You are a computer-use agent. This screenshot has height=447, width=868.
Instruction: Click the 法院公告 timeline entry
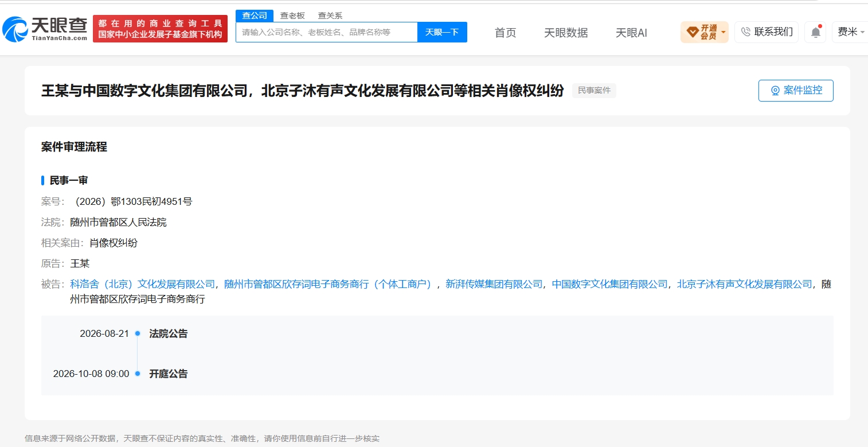tap(169, 333)
